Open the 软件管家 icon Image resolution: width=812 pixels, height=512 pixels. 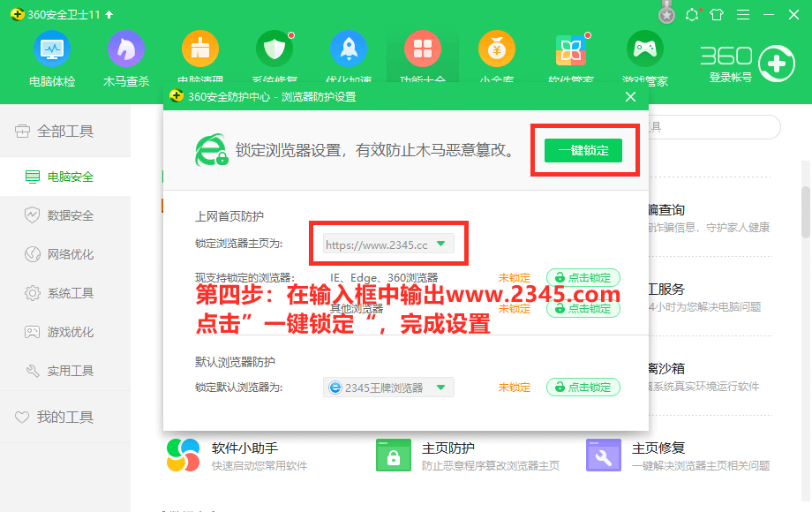pos(571,50)
